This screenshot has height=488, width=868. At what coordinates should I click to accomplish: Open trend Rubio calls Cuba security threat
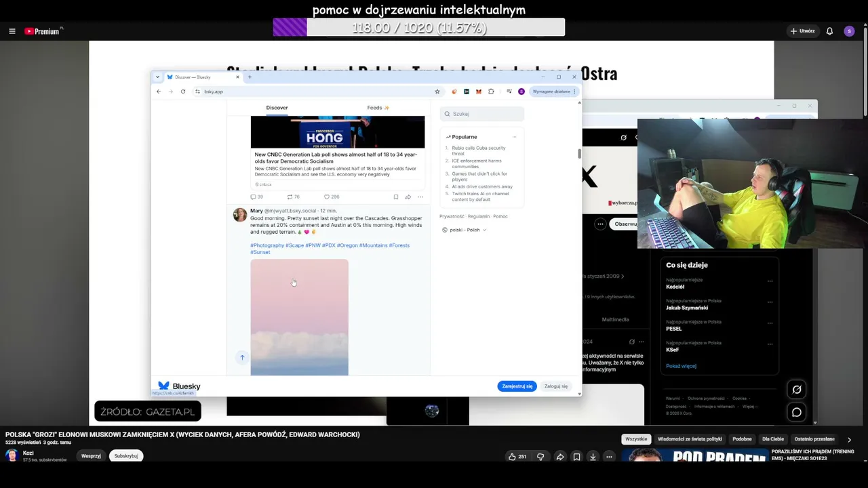point(479,150)
